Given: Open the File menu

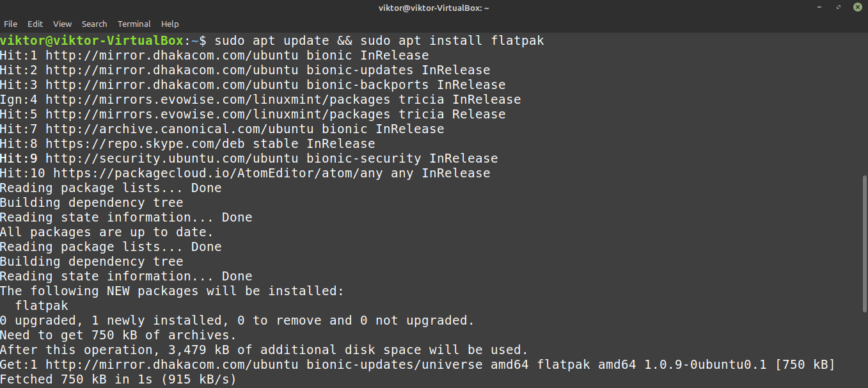Looking at the screenshot, I should pyautogui.click(x=10, y=24).
